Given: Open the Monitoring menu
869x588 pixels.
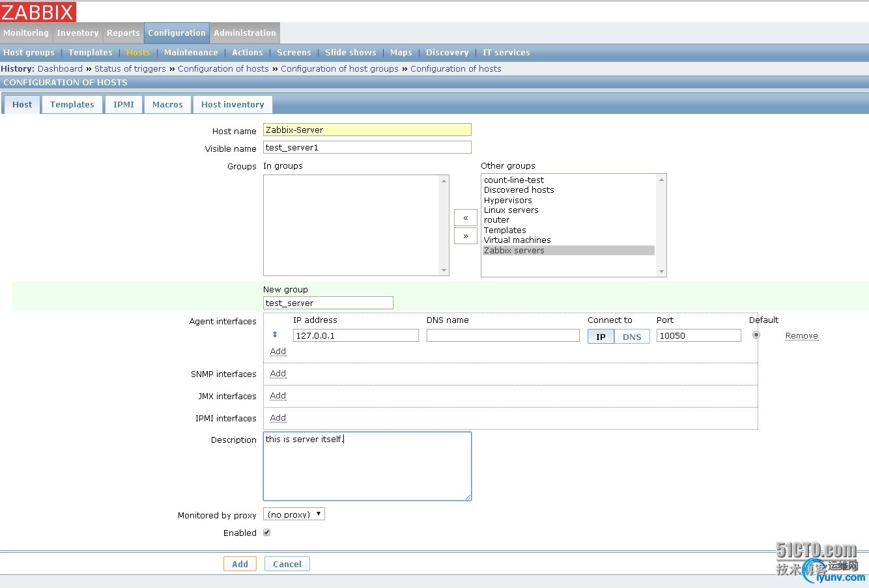Looking at the screenshot, I should 26,33.
